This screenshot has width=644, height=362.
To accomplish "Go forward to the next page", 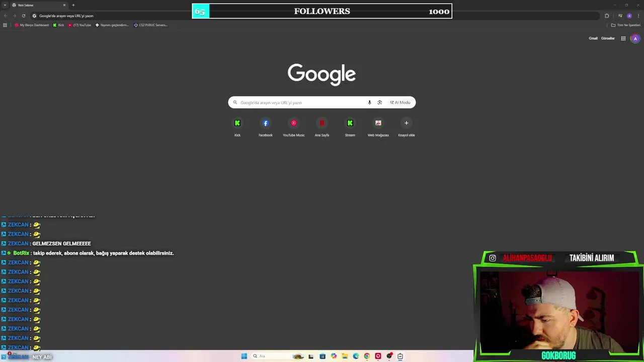I will [x=14, y=16].
